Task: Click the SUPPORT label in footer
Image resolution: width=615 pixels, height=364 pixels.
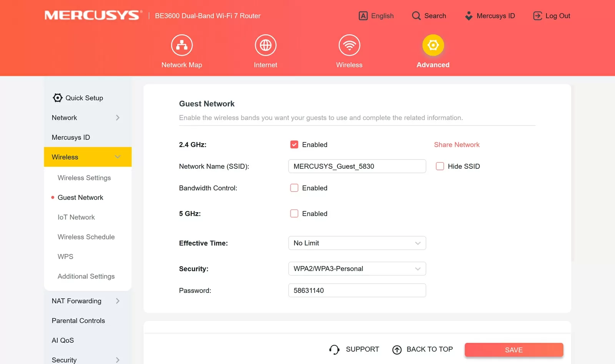Action: tap(362, 349)
